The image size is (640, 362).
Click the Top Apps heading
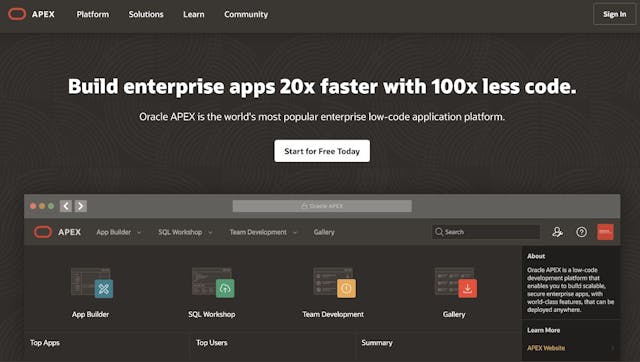(x=45, y=343)
